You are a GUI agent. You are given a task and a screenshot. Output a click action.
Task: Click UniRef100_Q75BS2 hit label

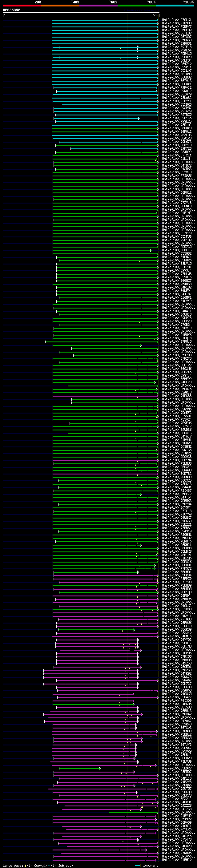pyautogui.click(x=176, y=528)
